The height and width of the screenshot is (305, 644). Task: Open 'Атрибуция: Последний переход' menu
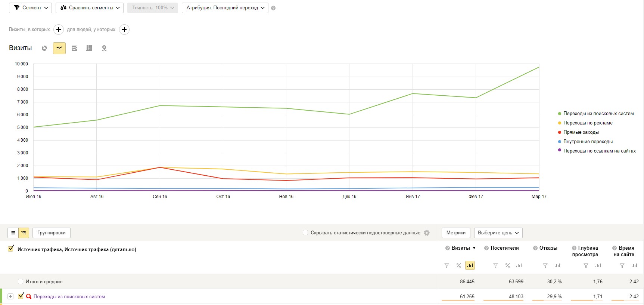pyautogui.click(x=225, y=8)
